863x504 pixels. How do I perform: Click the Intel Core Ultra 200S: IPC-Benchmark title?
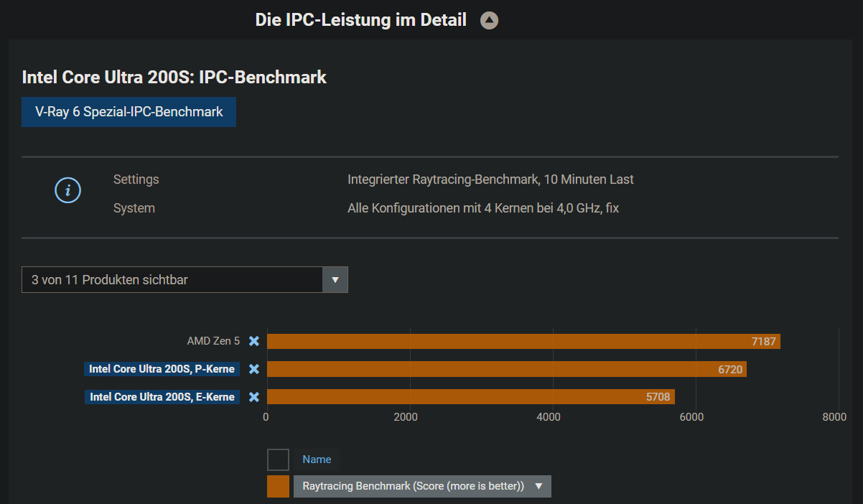pyautogui.click(x=174, y=78)
